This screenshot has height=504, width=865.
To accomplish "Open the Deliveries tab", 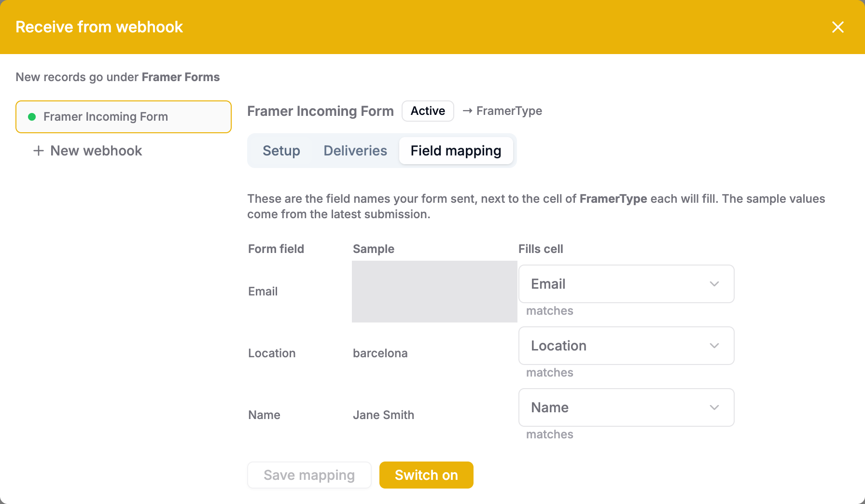I will click(x=355, y=151).
